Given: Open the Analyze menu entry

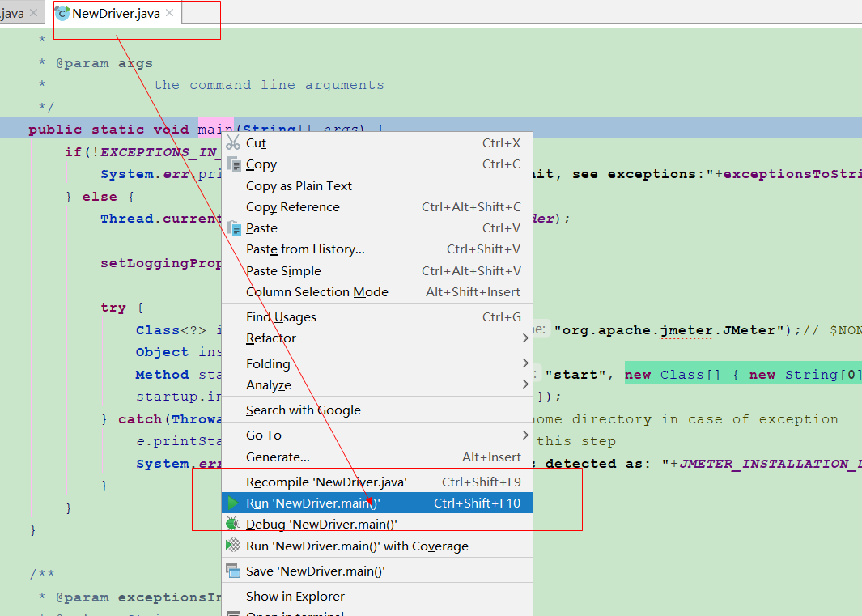Looking at the screenshot, I should click(x=377, y=384).
